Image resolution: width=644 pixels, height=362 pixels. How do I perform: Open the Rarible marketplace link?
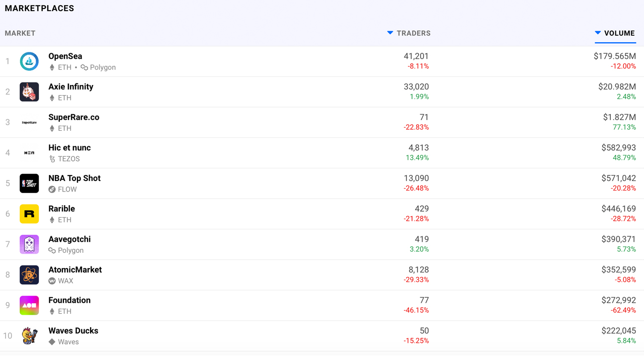(61, 209)
